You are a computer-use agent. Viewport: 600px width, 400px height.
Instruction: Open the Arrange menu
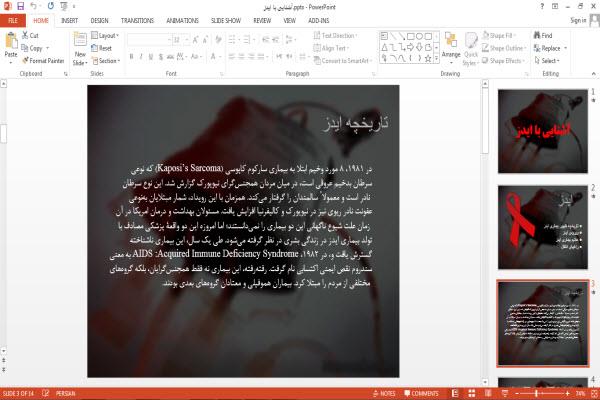pos(451,48)
